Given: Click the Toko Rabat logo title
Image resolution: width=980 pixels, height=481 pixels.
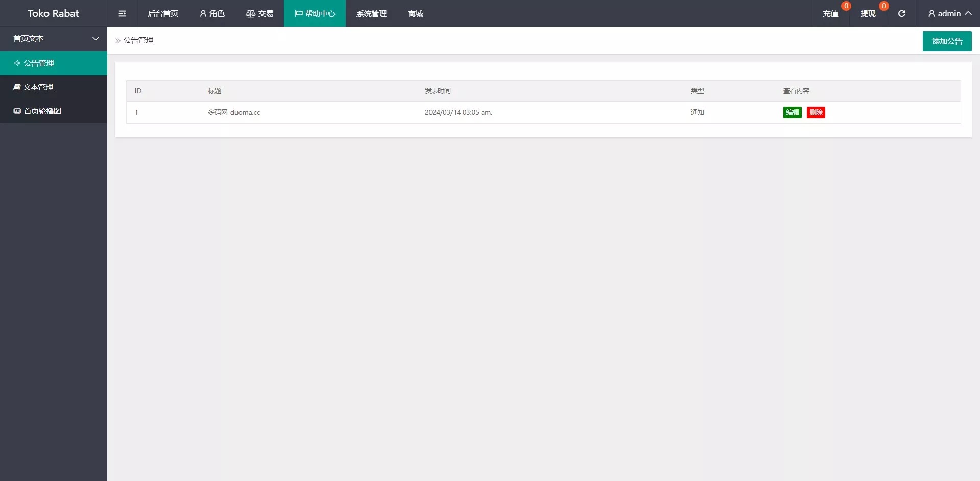Looking at the screenshot, I should (53, 13).
